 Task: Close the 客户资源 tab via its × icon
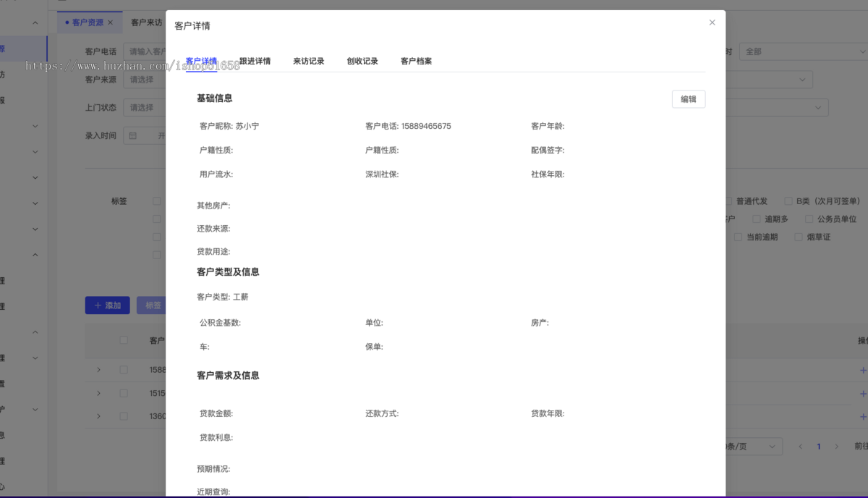point(110,22)
